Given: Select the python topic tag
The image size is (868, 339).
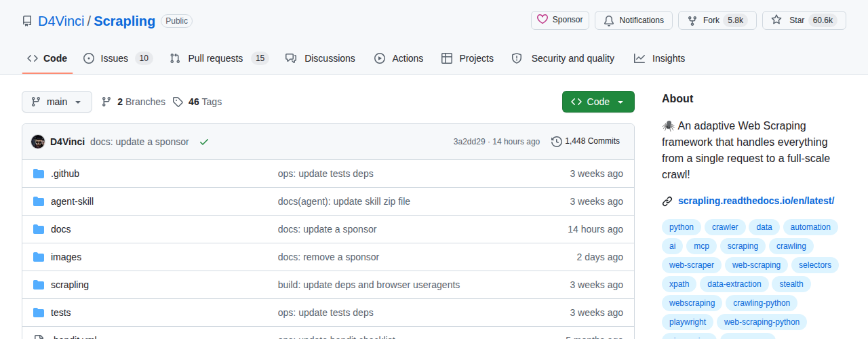Looking at the screenshot, I should click(x=682, y=227).
